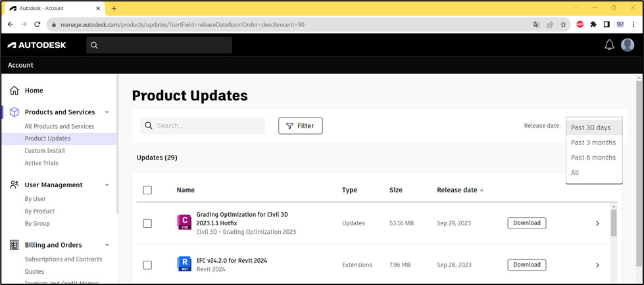Open Quotes under Billing and Orders
Image resolution: width=644 pixels, height=285 pixels.
34,271
